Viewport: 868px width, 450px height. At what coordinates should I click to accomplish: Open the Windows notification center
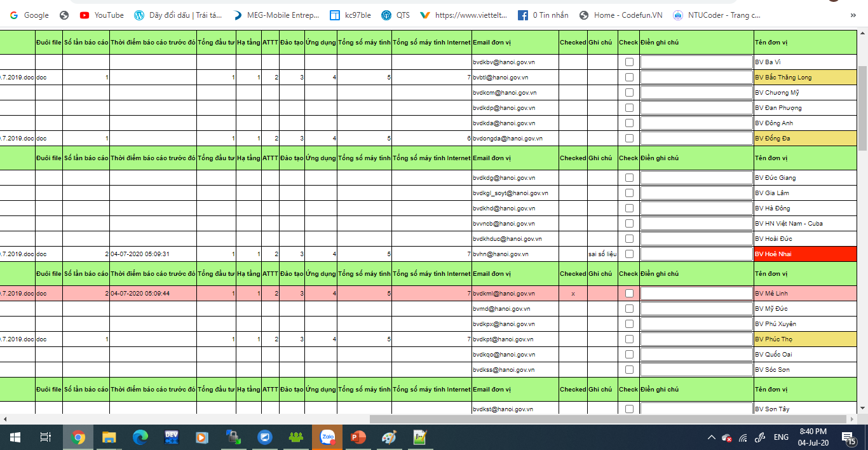coord(848,437)
